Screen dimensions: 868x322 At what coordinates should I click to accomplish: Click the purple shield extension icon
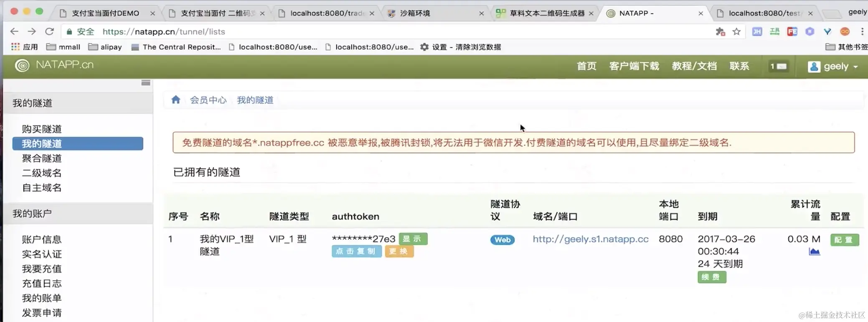pyautogui.click(x=810, y=32)
